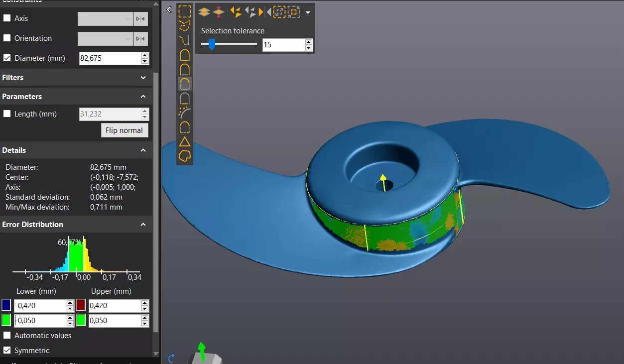The height and width of the screenshot is (364, 624).
Task: Collapse the Error Distribution section
Action: point(143,225)
